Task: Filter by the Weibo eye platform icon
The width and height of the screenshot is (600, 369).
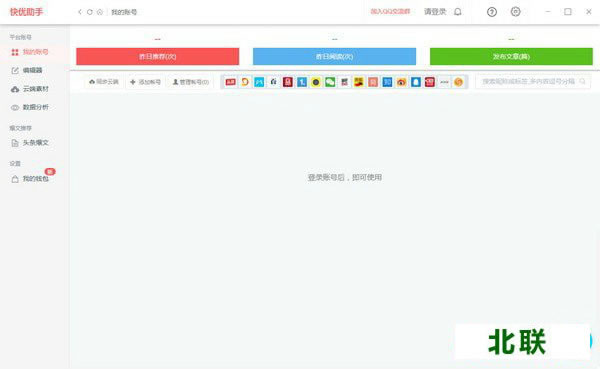Action: tap(401, 82)
